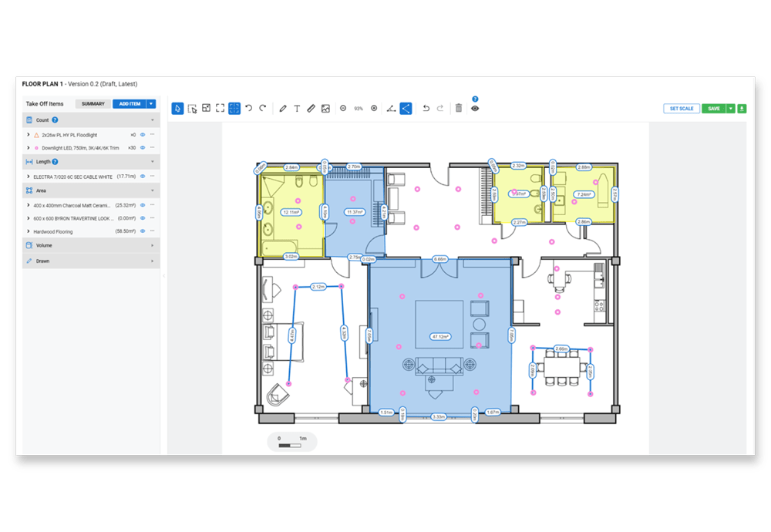Open the SUMMARY tab

[x=93, y=104]
